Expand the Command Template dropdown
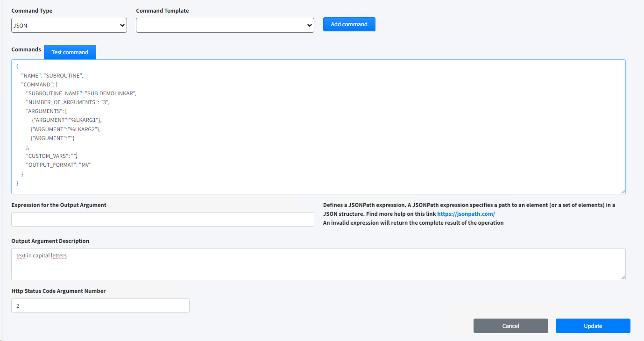The width and height of the screenshot is (644, 341). click(x=225, y=25)
